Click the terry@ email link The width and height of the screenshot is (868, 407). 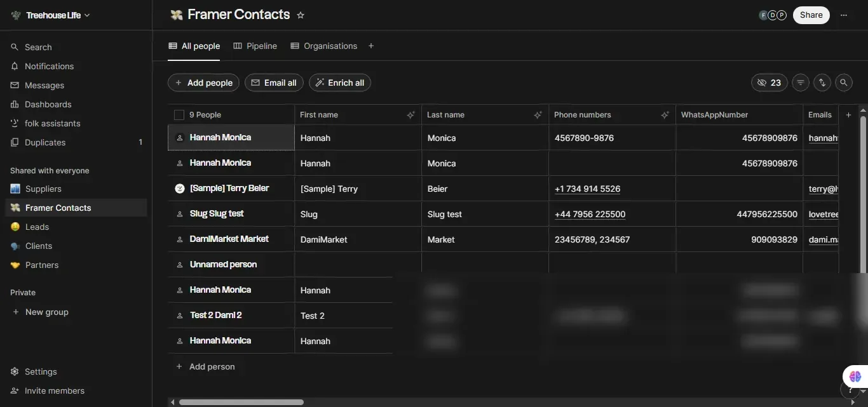(823, 189)
